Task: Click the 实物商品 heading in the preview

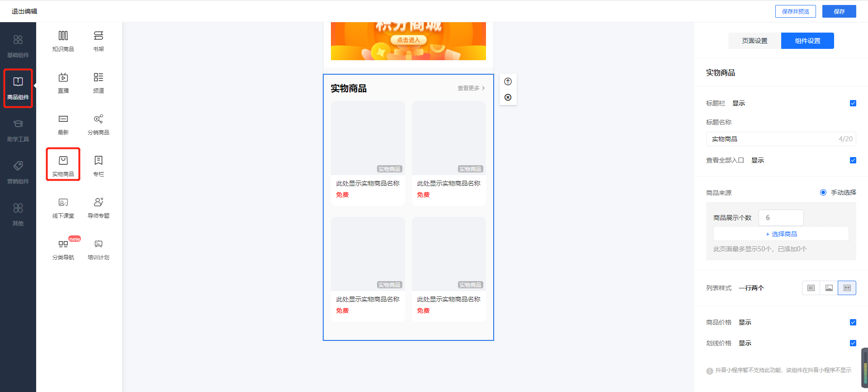Action: tap(349, 88)
